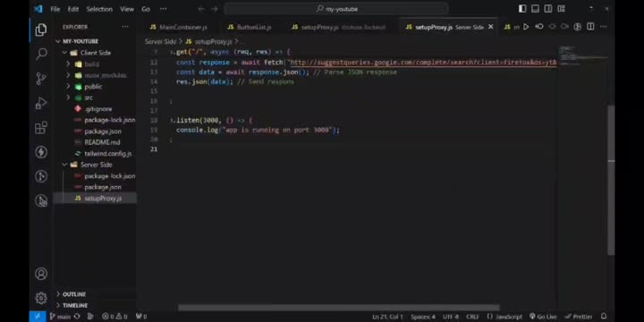644x322 pixels.
Task: Open the Selection menu
Action: coord(99,9)
